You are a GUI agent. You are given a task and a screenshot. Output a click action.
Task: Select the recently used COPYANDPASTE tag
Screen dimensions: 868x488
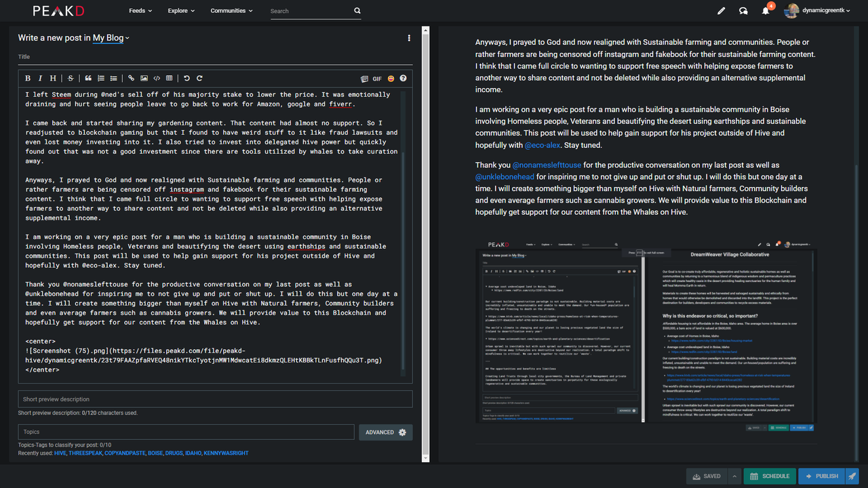125,453
